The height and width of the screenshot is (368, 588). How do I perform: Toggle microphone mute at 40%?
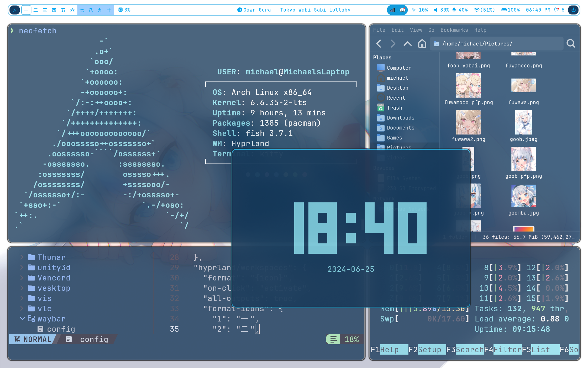(x=454, y=10)
